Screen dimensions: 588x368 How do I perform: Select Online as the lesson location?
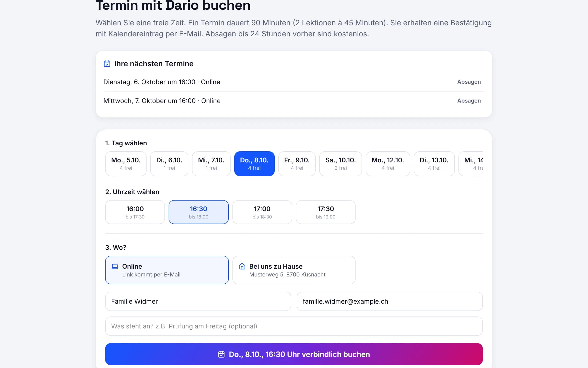coord(167,270)
